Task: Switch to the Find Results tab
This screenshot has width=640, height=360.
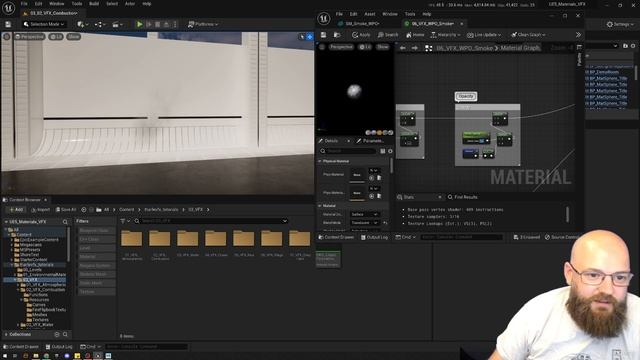Action: point(463,197)
